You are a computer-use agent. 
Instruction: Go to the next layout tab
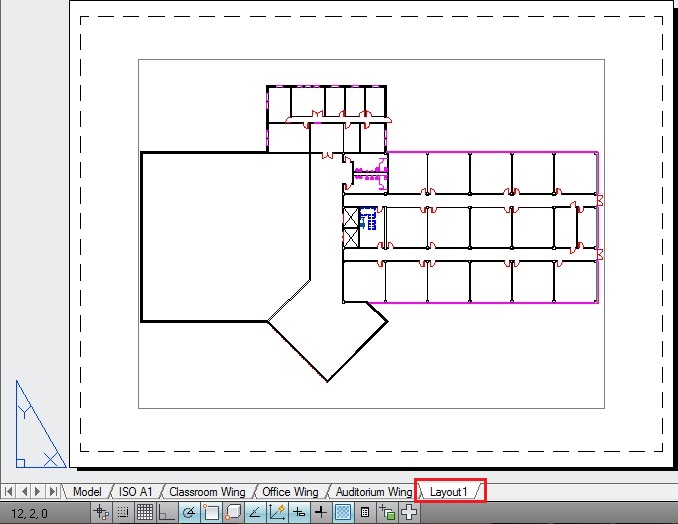[x=38, y=492]
